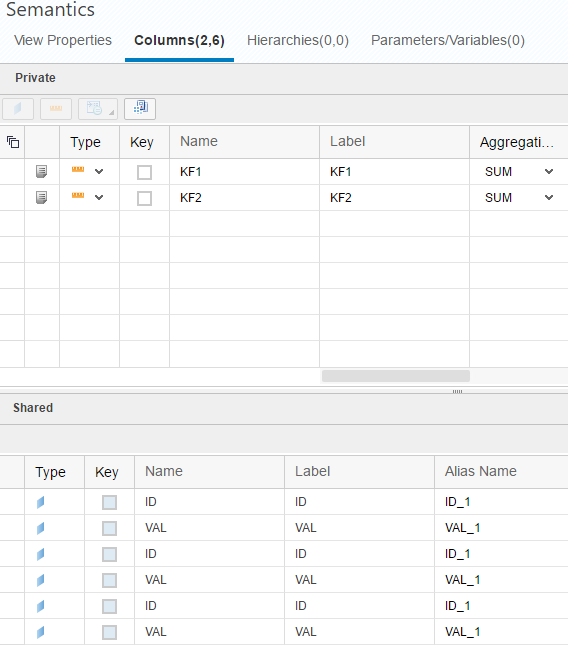Click the Semantics panel title
Image resolution: width=568 pixels, height=645 pixels.
[50, 9]
